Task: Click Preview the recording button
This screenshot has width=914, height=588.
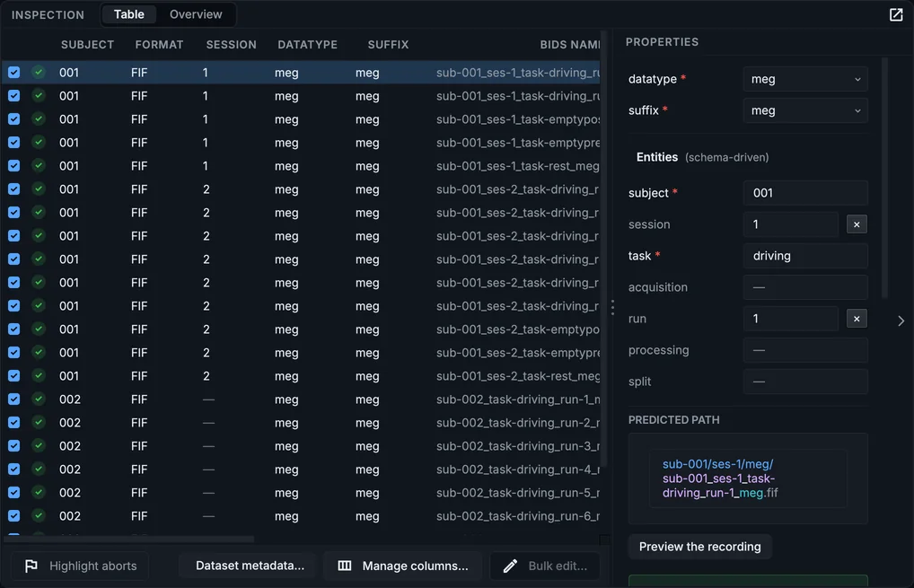Action: (x=699, y=547)
